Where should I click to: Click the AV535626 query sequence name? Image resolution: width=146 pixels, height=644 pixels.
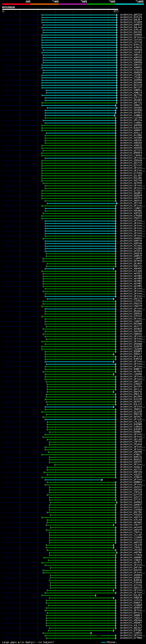coord(8,8)
